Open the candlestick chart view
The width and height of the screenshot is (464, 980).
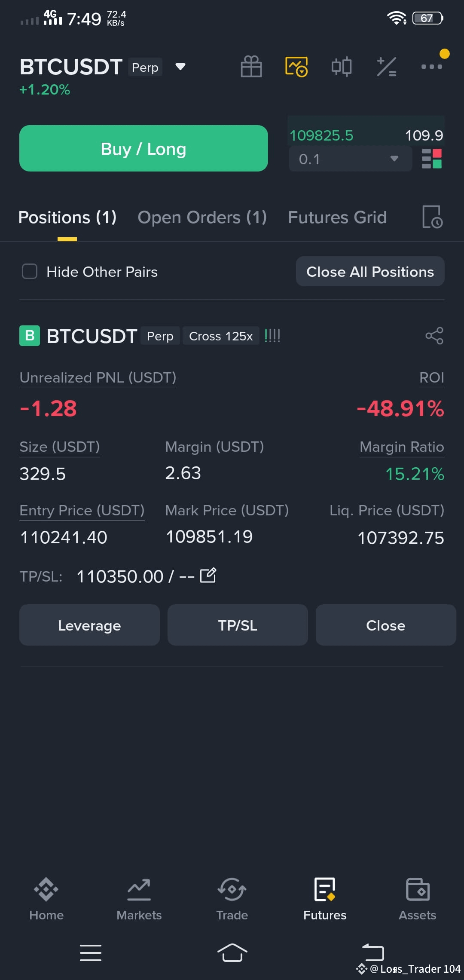tap(342, 67)
